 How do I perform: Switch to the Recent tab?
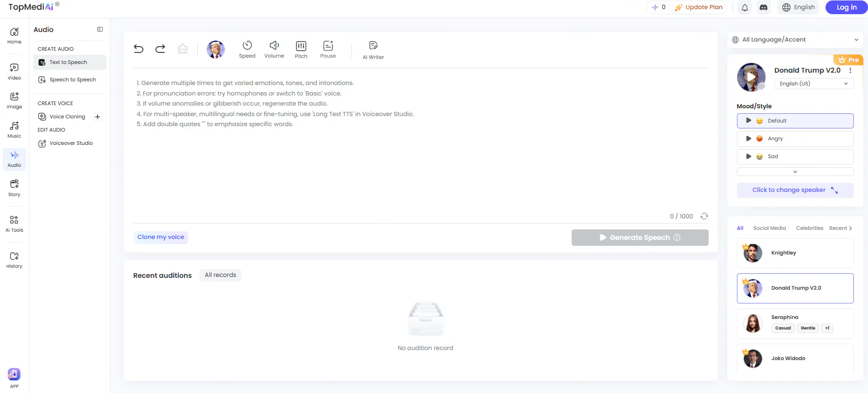point(838,228)
